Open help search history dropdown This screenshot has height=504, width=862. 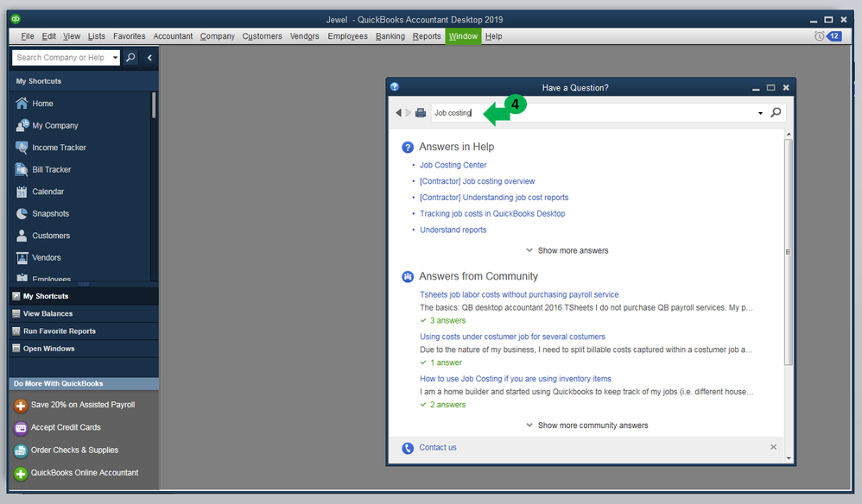click(x=760, y=113)
